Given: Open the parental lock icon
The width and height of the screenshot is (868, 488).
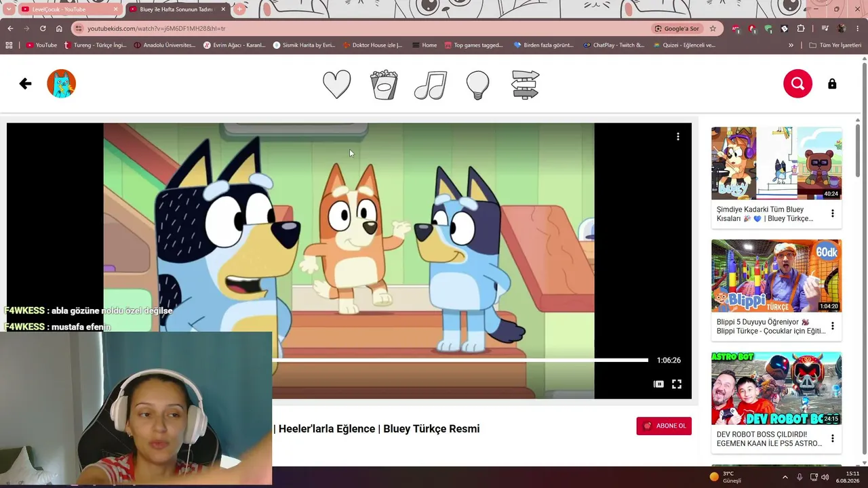Looking at the screenshot, I should (x=832, y=83).
